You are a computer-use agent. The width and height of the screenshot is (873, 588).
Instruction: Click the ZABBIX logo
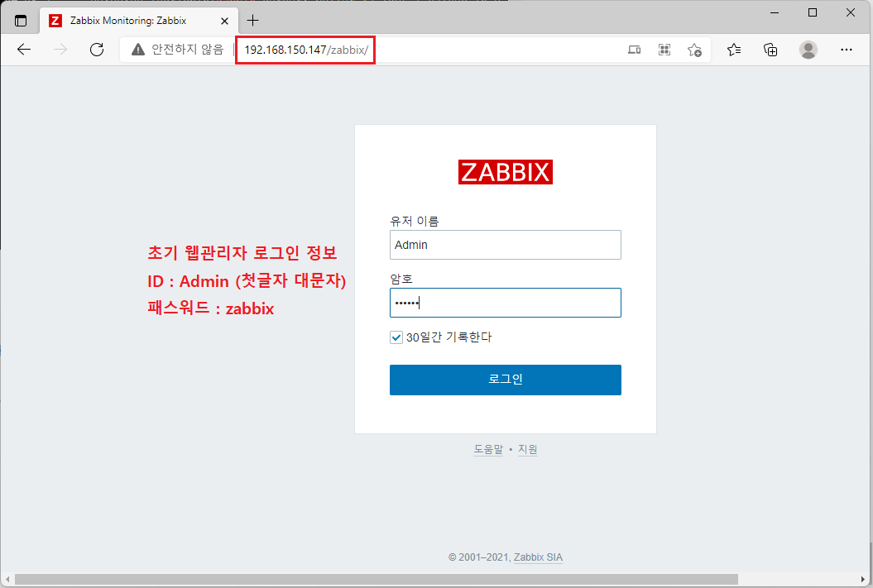coord(505,172)
